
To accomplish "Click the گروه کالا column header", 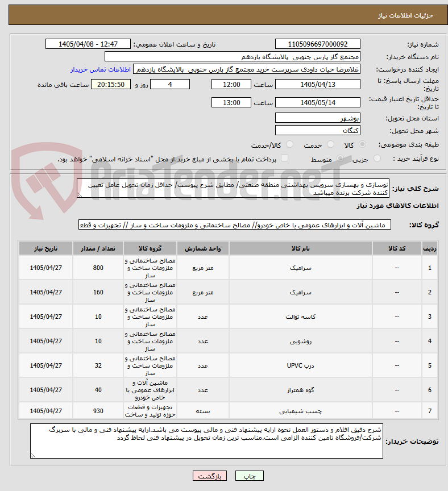I will click(150, 248).
